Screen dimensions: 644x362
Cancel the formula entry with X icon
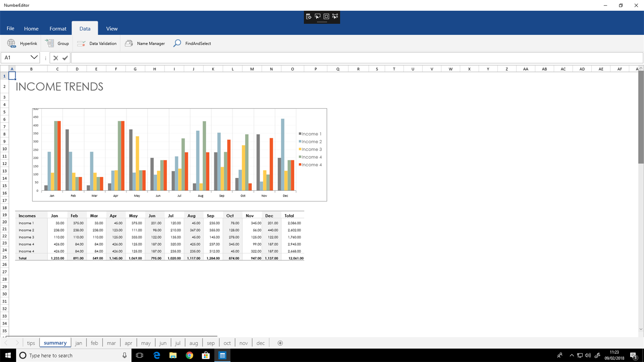(55, 58)
